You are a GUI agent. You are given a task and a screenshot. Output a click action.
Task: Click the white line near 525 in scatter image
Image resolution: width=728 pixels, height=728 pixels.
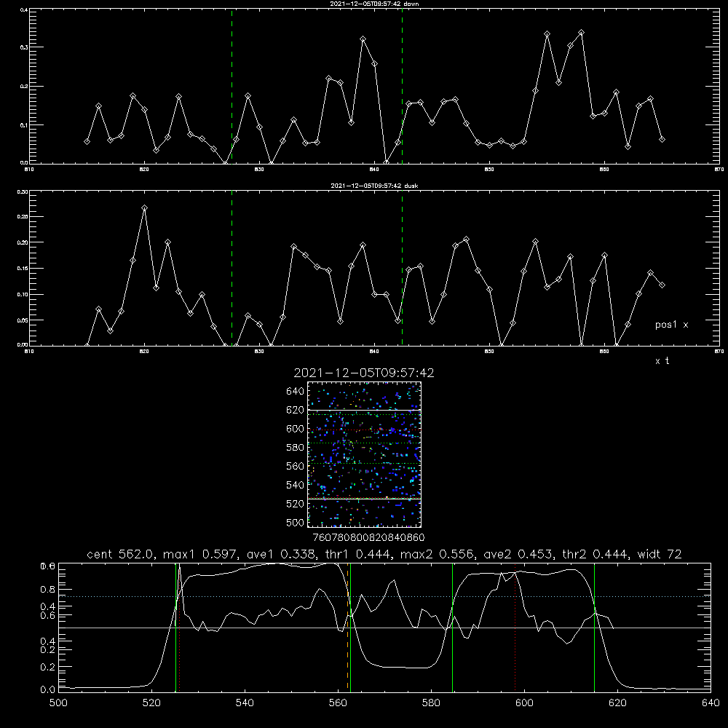pos(364,499)
